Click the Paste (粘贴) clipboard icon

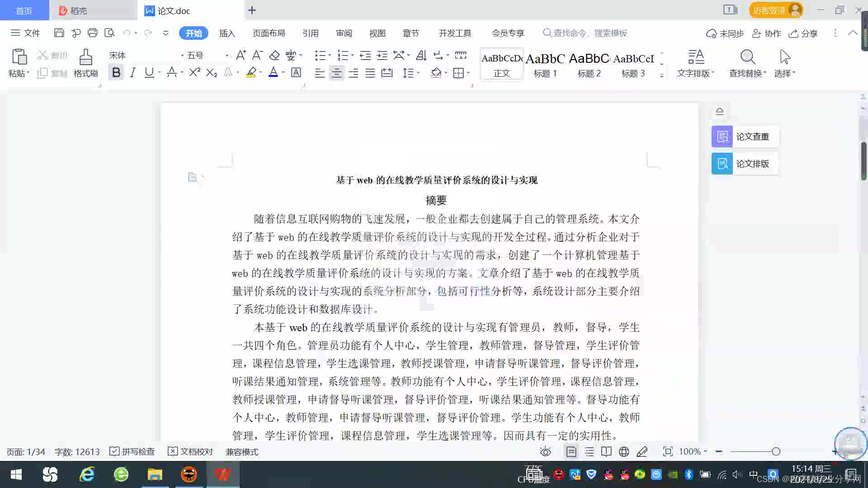coord(19,57)
